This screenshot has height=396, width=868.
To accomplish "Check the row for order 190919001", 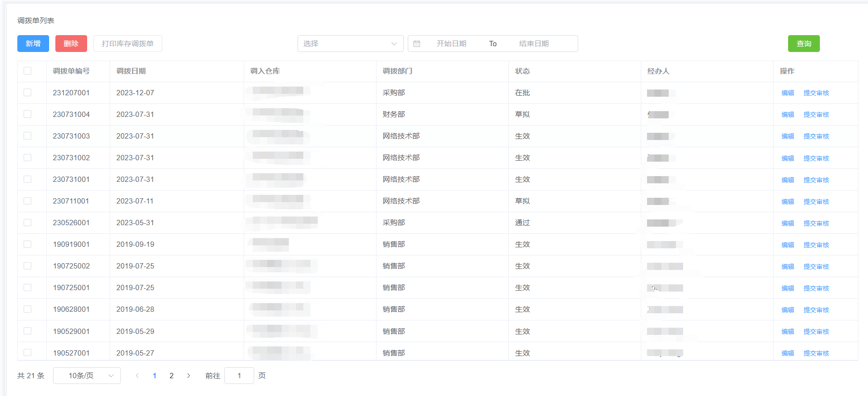I will [x=27, y=244].
